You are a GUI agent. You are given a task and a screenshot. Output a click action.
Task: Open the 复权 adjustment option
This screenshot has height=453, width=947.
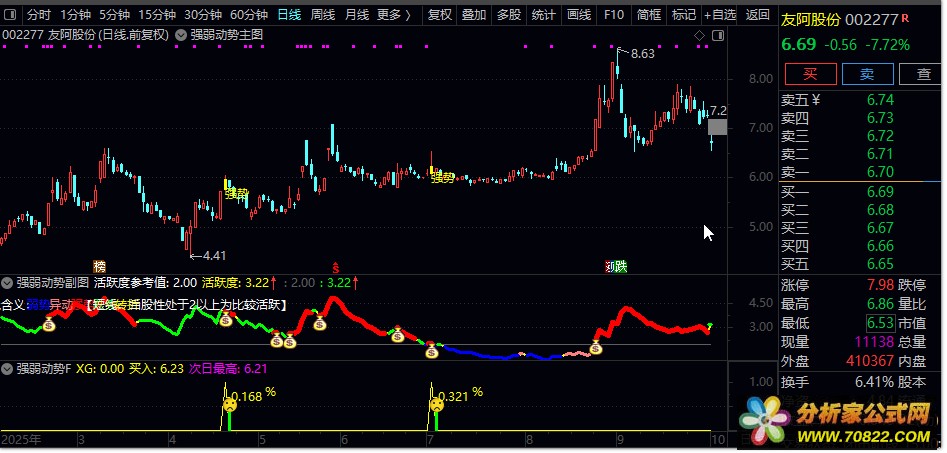pyautogui.click(x=439, y=14)
